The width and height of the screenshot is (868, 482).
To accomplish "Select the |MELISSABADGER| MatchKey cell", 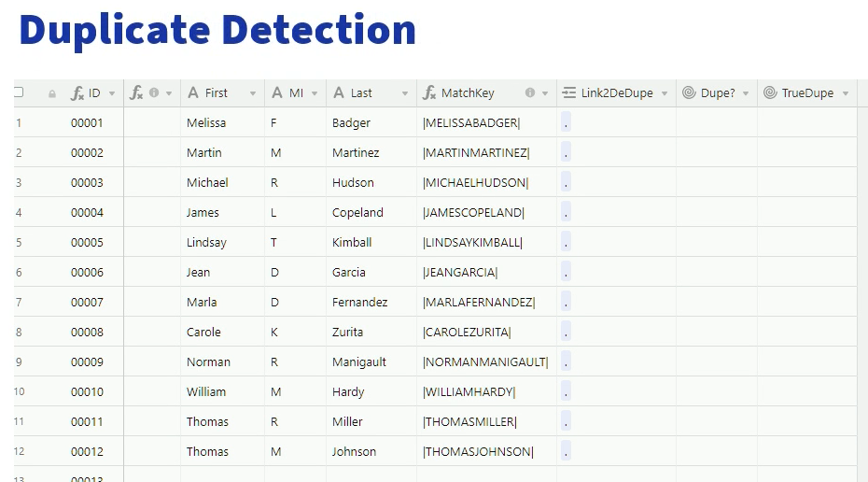I will point(486,122).
